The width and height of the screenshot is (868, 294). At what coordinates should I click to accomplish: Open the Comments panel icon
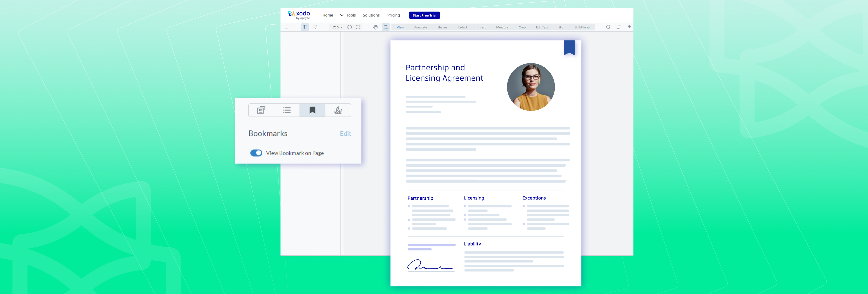tap(619, 27)
